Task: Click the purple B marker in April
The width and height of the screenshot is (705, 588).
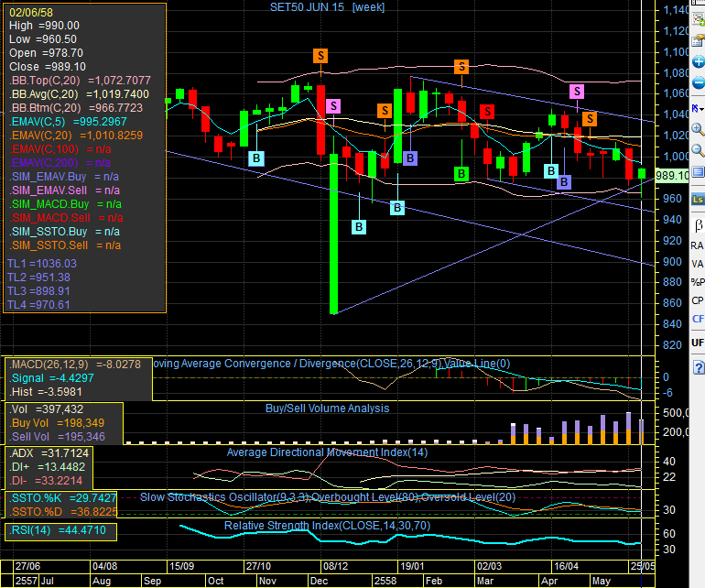Action: tap(564, 181)
